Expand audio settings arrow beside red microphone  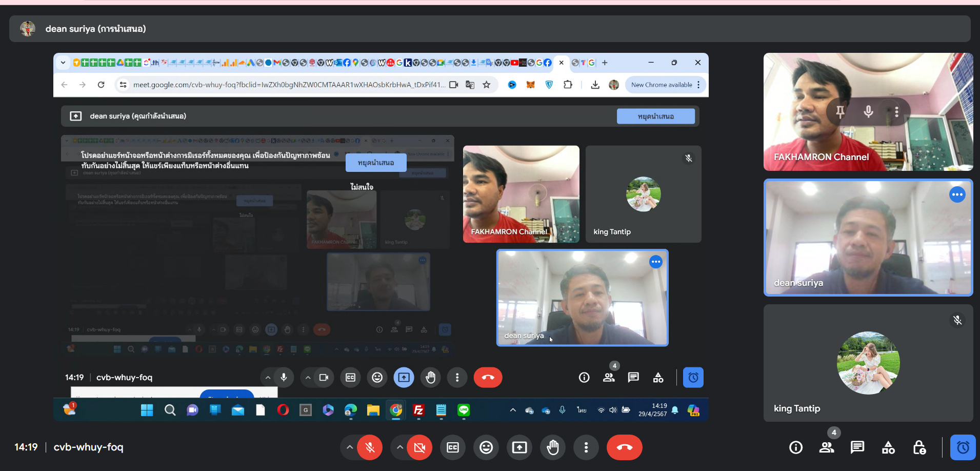point(350,447)
